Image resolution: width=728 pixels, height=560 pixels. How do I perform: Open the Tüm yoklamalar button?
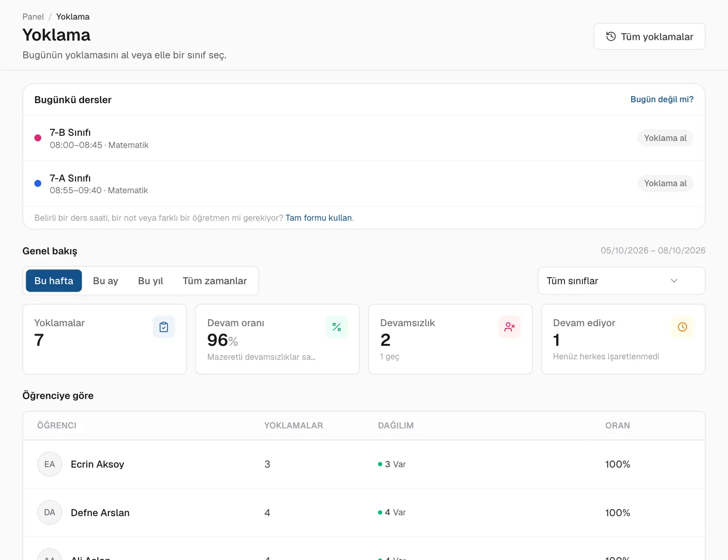coord(649,36)
